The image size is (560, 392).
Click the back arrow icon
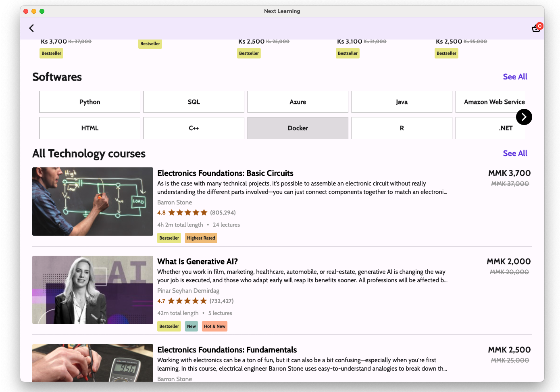pos(31,28)
